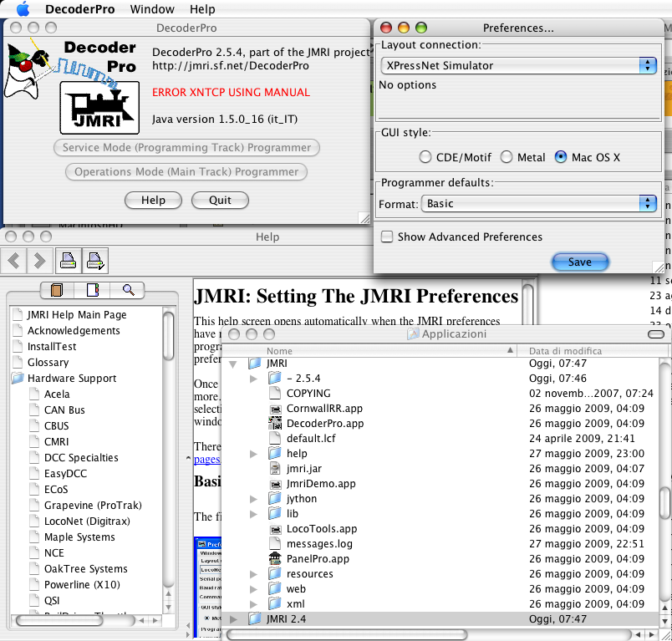Click the help folder icon

point(275,453)
